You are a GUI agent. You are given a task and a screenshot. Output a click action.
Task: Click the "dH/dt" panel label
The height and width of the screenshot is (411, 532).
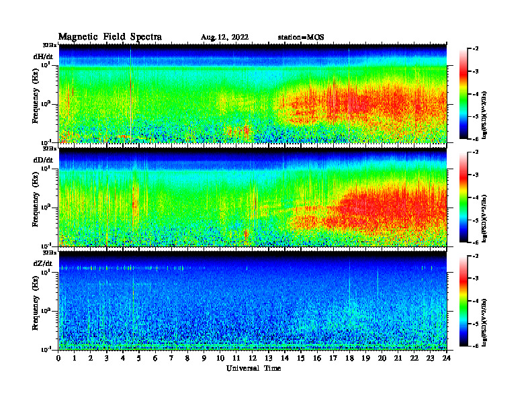click(x=43, y=56)
